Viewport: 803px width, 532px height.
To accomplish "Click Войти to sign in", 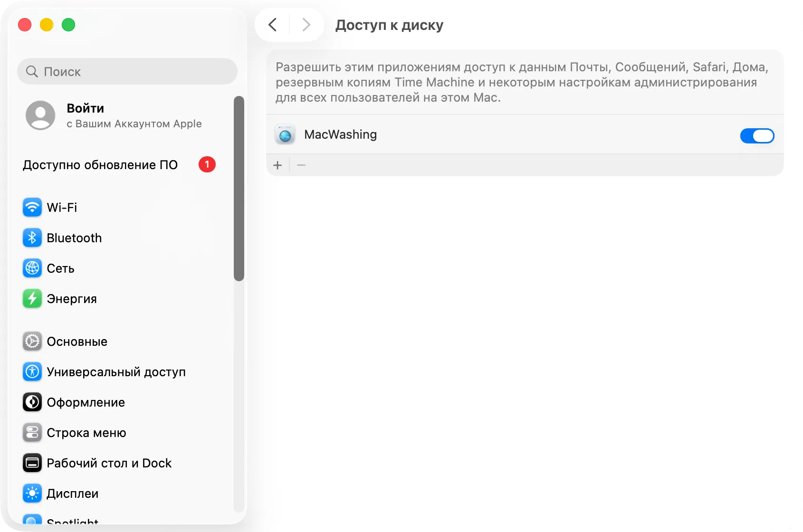I will [86, 108].
